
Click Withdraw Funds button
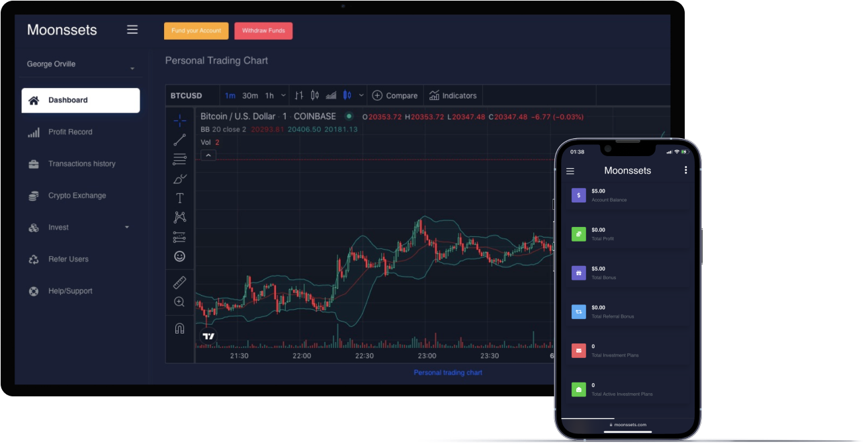tap(263, 31)
